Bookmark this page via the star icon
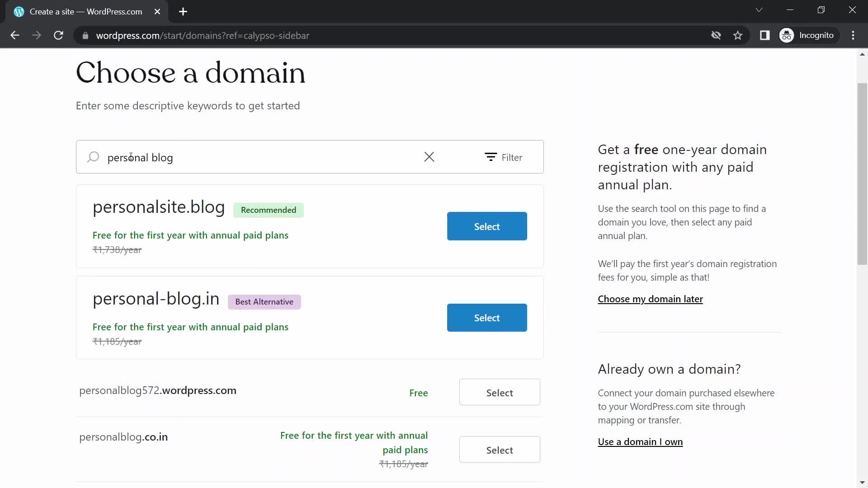This screenshot has height=488, width=868. coord(738,35)
